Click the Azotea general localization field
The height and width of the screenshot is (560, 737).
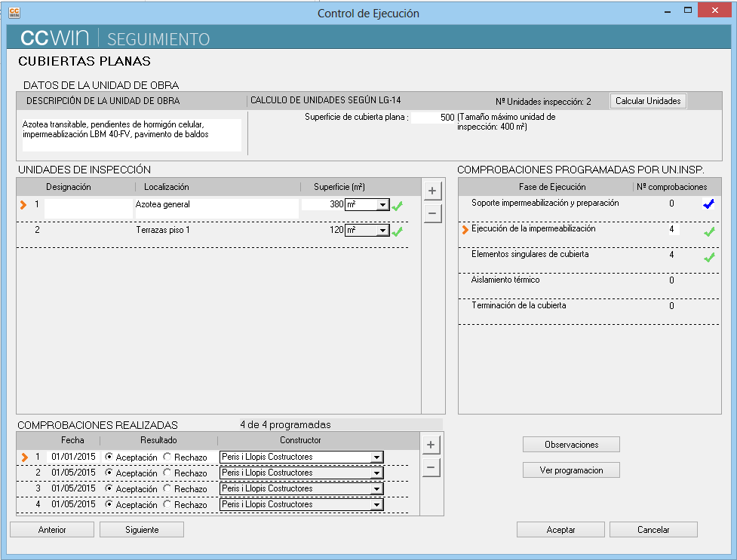pos(216,208)
